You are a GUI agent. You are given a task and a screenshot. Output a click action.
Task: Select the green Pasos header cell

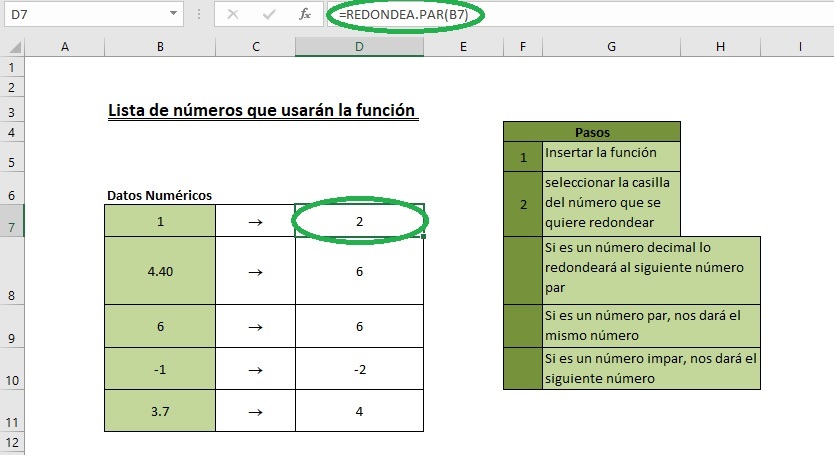[592, 132]
